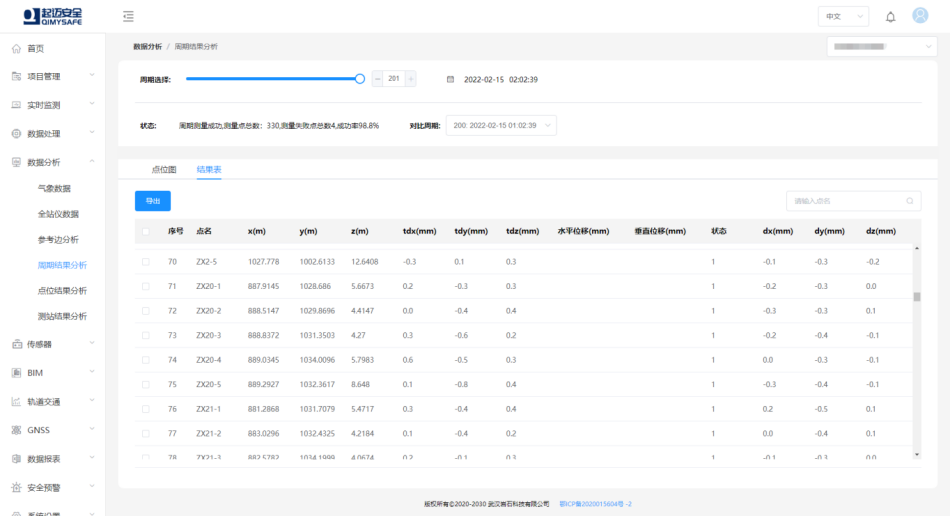Open 周期结果分析 in the sidebar

62,265
